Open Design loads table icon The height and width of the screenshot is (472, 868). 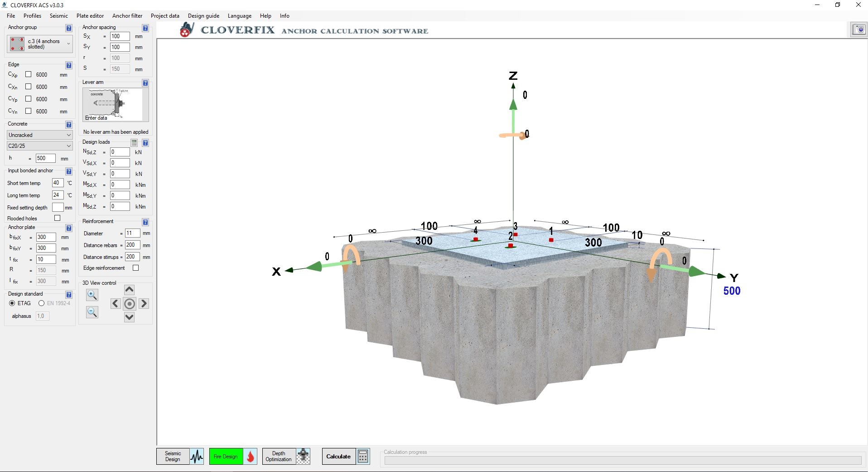134,143
